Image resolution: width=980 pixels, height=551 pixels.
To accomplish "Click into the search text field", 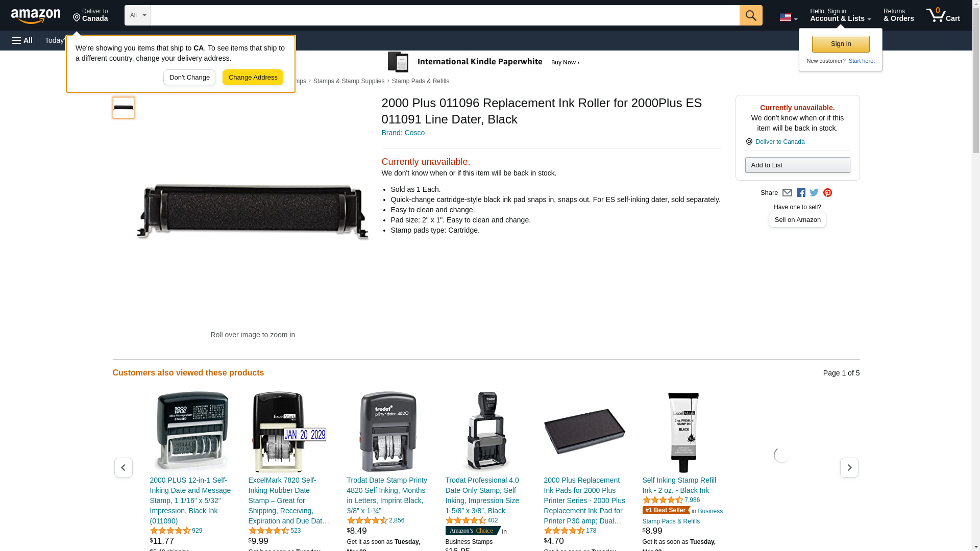I will (445, 15).
